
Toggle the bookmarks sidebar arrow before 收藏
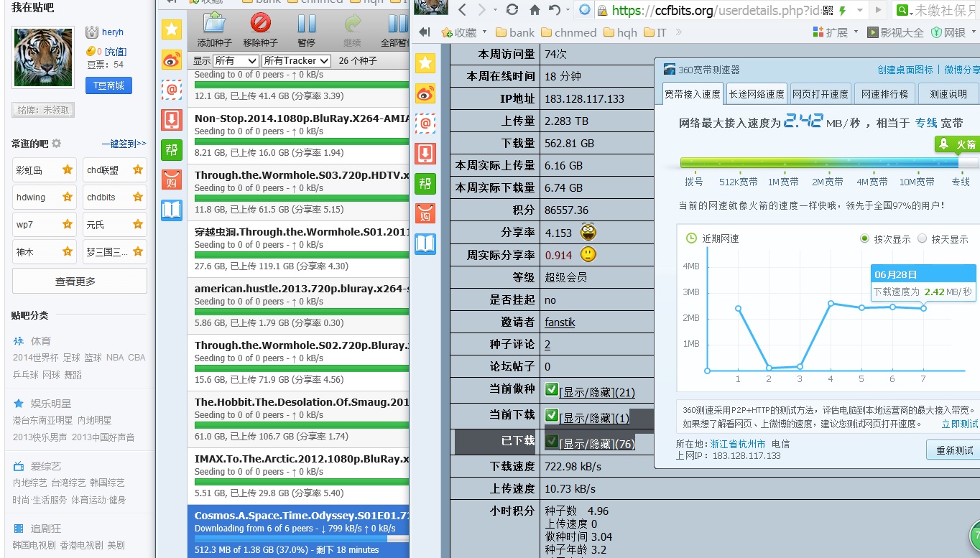click(x=425, y=32)
